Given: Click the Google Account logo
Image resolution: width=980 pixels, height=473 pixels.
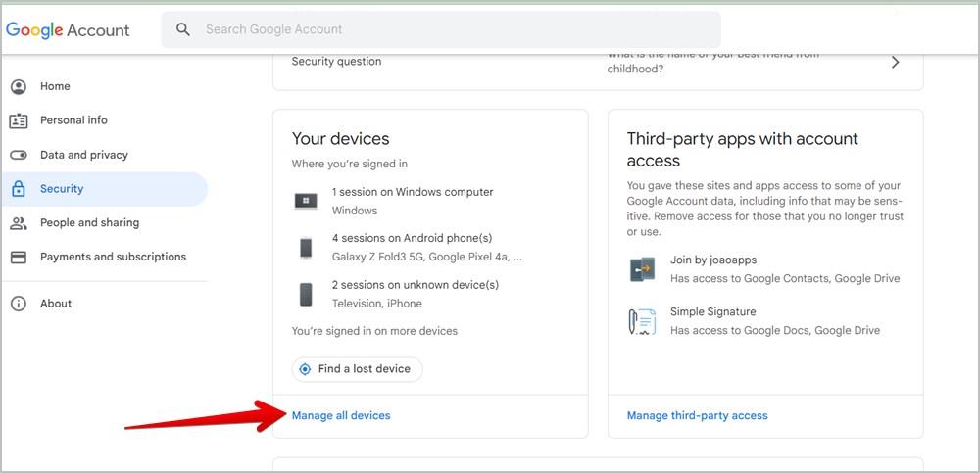Looking at the screenshot, I should pyautogui.click(x=68, y=30).
